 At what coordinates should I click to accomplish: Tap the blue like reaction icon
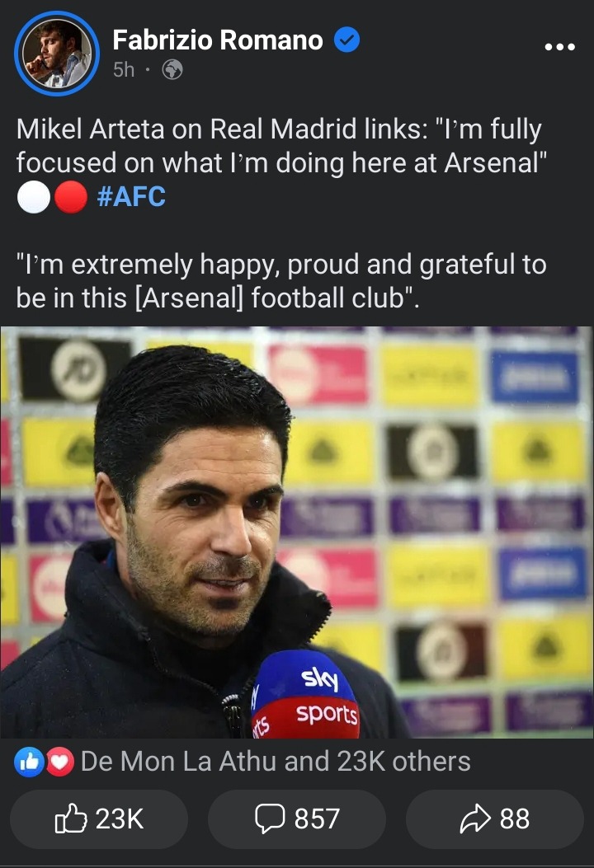point(30,762)
